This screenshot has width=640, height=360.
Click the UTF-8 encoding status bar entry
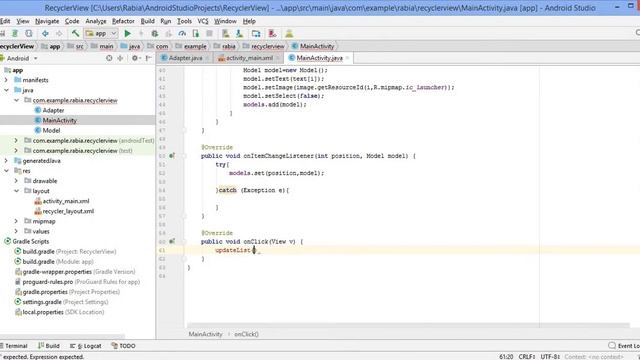pos(550,356)
